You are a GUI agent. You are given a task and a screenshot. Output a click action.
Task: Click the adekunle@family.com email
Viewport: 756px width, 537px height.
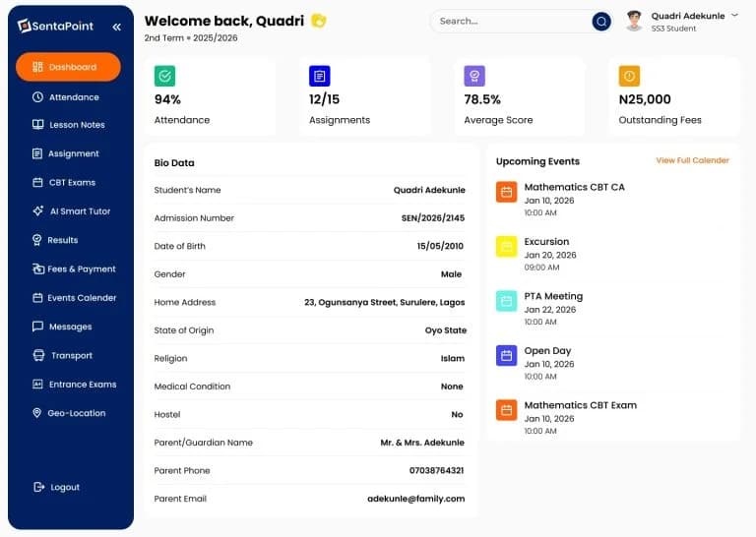click(416, 499)
